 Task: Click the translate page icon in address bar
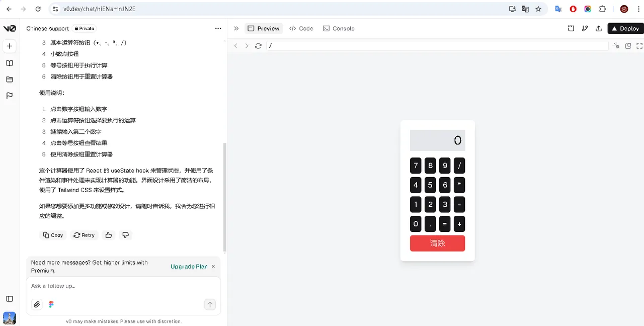[x=525, y=9]
